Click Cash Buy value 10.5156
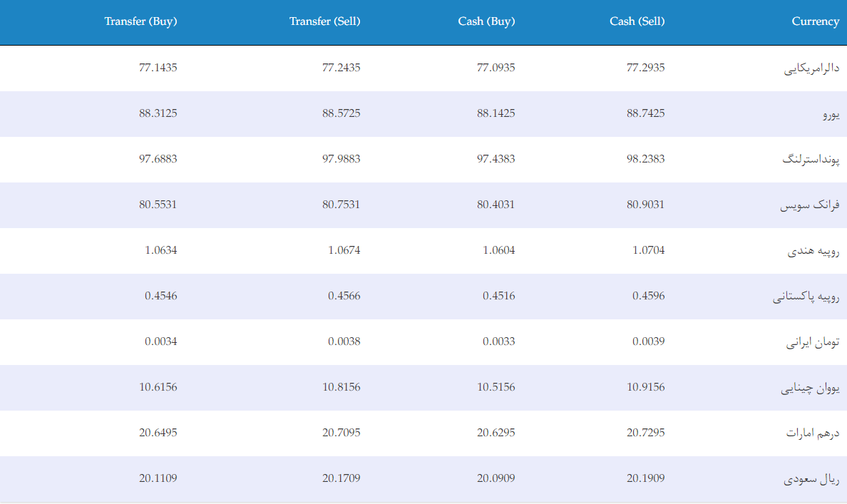Screen dimensions: 847x504 (496, 387)
